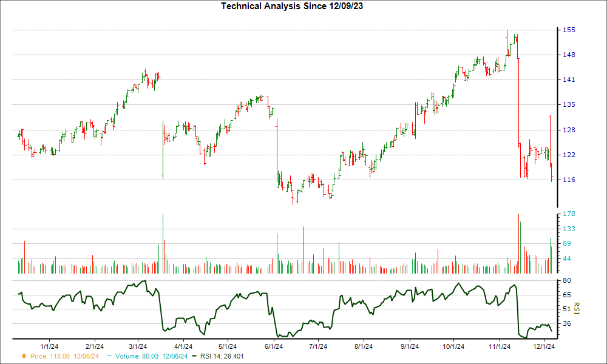Click the 3/1/24 date label
The image size is (607, 364).
point(138,346)
